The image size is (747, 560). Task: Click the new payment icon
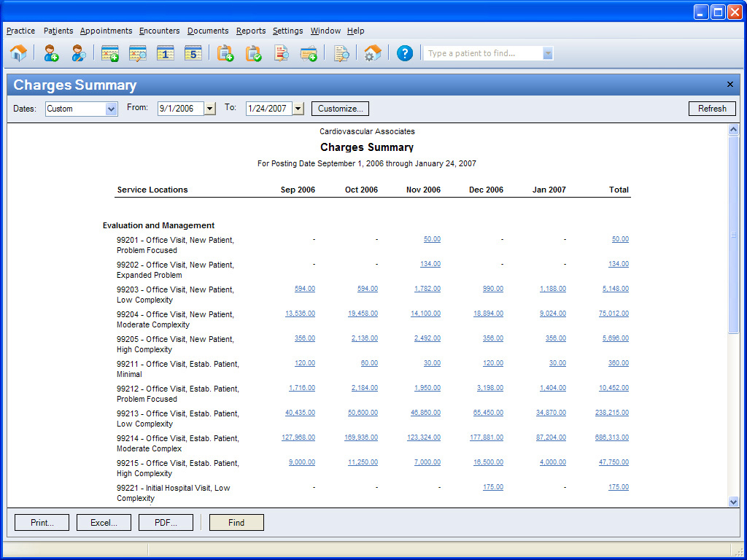tap(309, 52)
